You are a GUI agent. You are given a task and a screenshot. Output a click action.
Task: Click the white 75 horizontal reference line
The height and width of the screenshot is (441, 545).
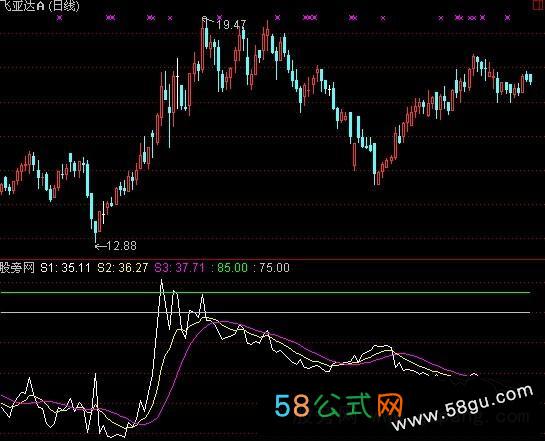click(x=266, y=313)
